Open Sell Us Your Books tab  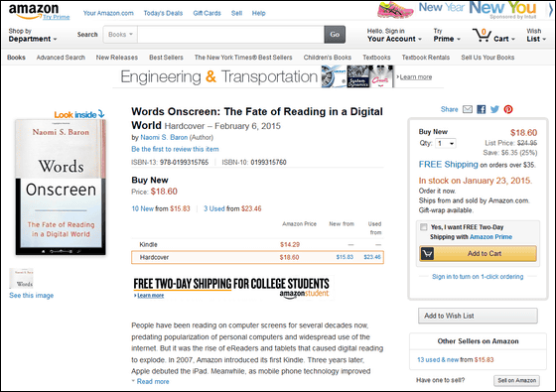click(x=487, y=58)
